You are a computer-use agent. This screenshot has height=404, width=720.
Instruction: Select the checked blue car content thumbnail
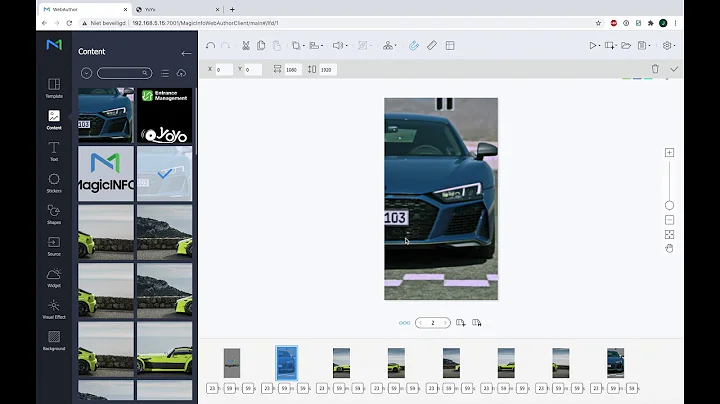(164, 174)
